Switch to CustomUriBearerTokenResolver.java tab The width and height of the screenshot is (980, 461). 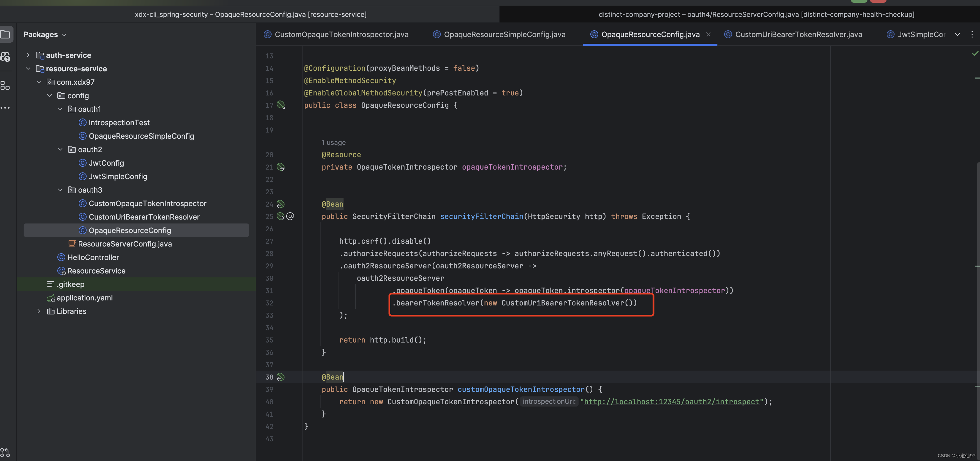[x=798, y=35]
